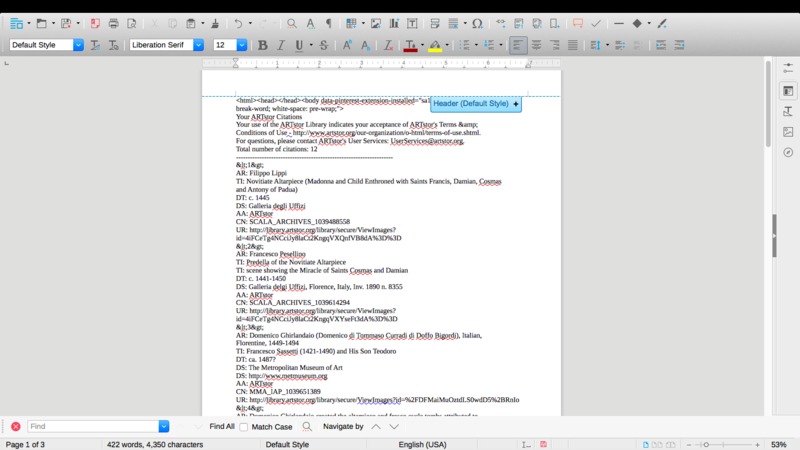Open line spacing dropdown arrow

coord(607,45)
